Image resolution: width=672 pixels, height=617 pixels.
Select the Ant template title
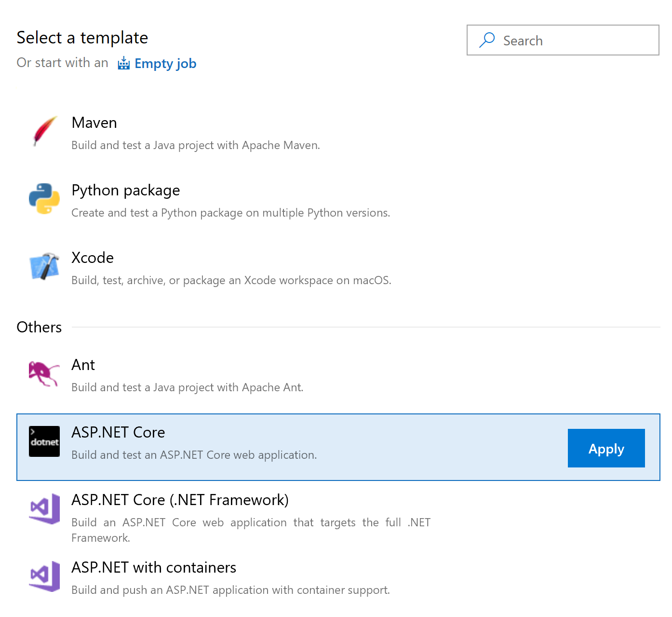(x=83, y=365)
